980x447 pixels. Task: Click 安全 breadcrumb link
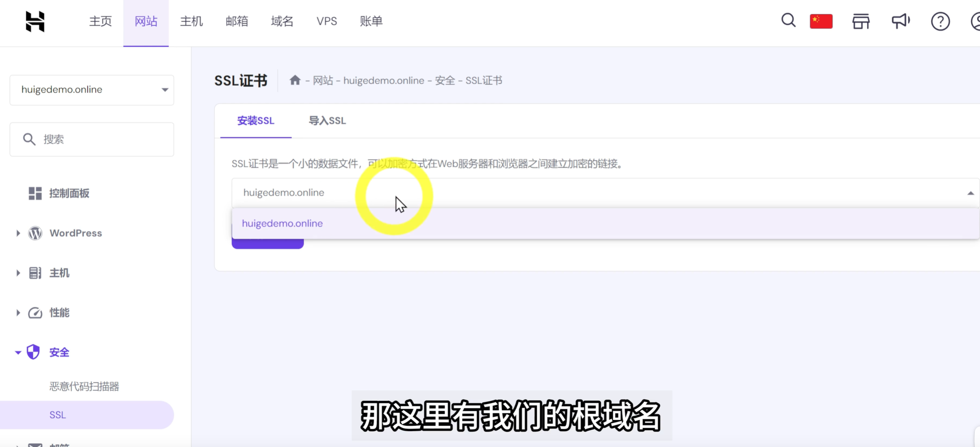click(445, 80)
